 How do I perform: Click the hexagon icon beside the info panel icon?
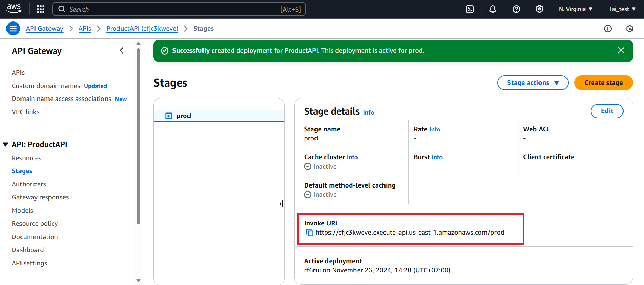pos(630,29)
